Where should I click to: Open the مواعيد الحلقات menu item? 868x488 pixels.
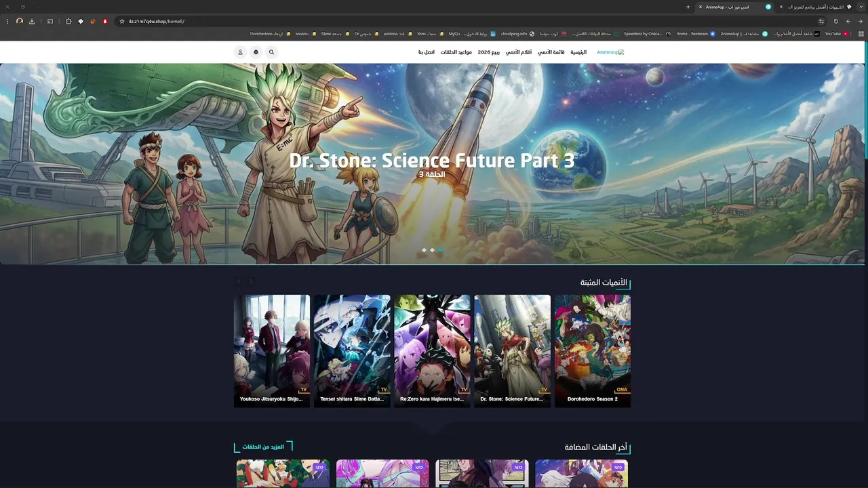pos(456,52)
